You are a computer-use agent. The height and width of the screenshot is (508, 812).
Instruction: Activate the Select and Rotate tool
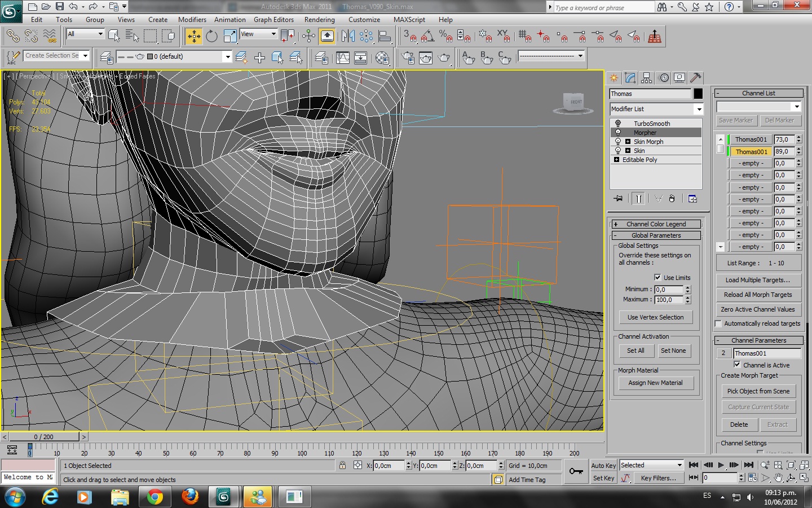click(211, 37)
